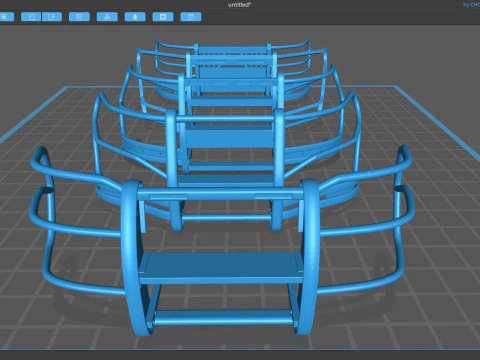Click the Hollow toolbar button
The height and width of the screenshot is (360, 480).
click(x=135, y=17)
